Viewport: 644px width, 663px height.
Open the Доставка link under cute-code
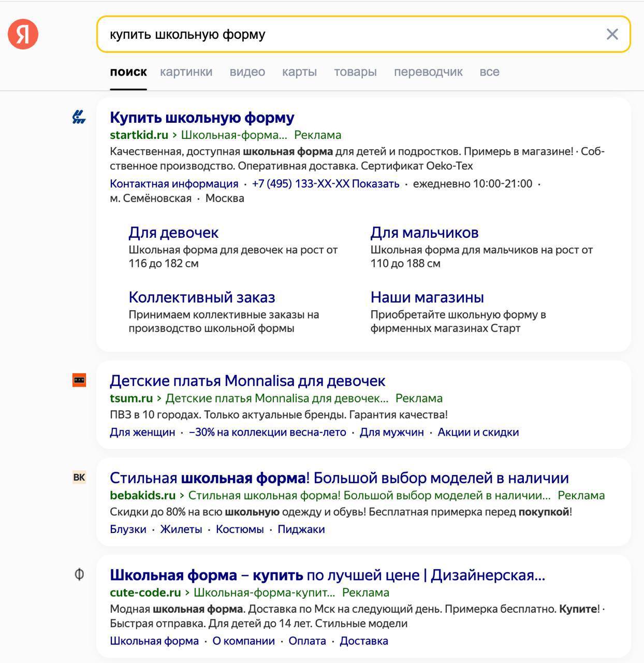(x=364, y=641)
